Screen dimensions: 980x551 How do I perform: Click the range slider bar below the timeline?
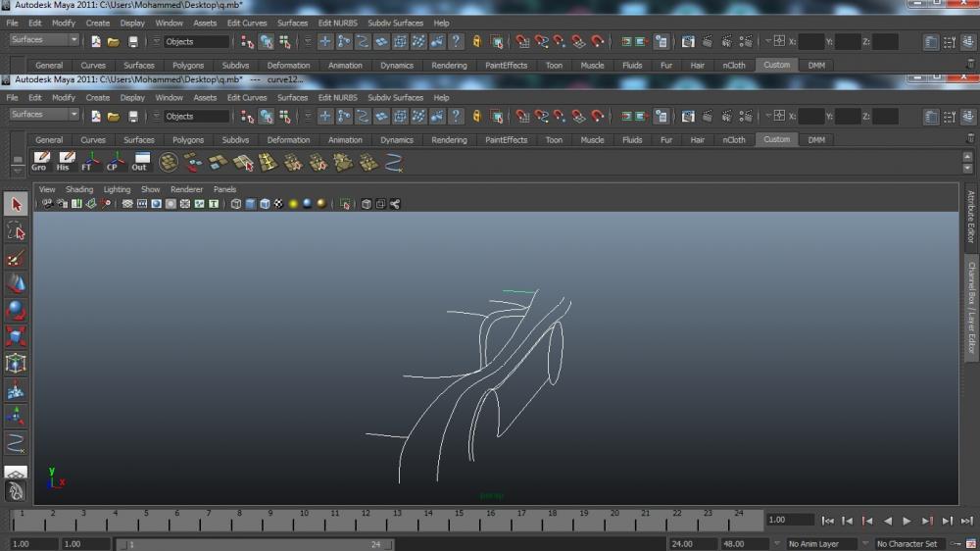(255, 545)
